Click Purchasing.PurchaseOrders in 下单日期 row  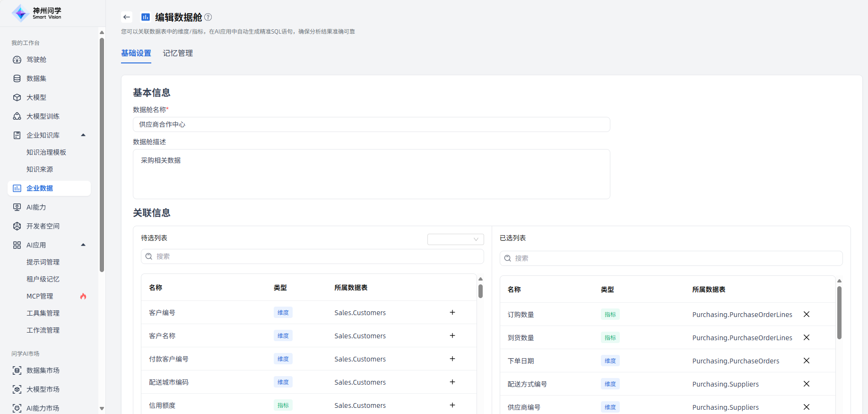point(736,361)
